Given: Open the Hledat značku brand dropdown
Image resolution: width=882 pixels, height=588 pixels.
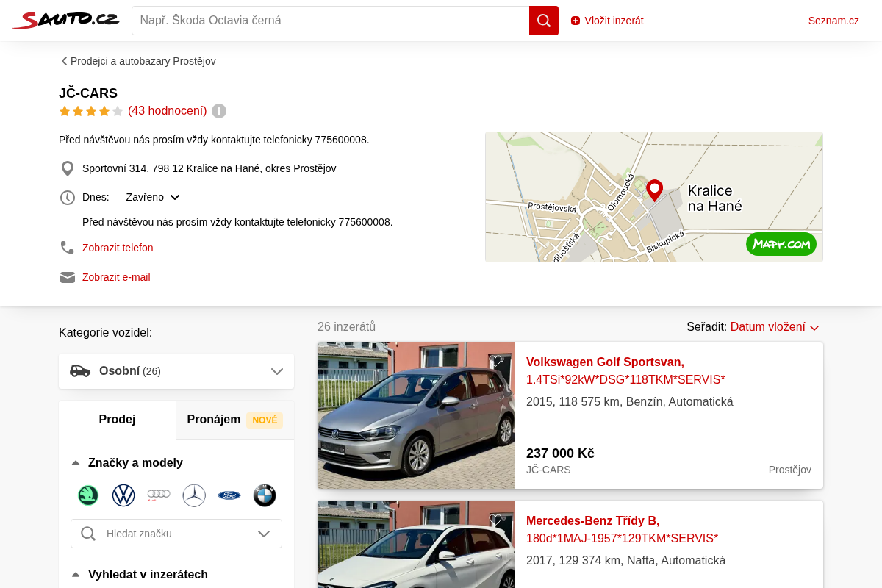Looking at the screenshot, I should (x=176, y=534).
